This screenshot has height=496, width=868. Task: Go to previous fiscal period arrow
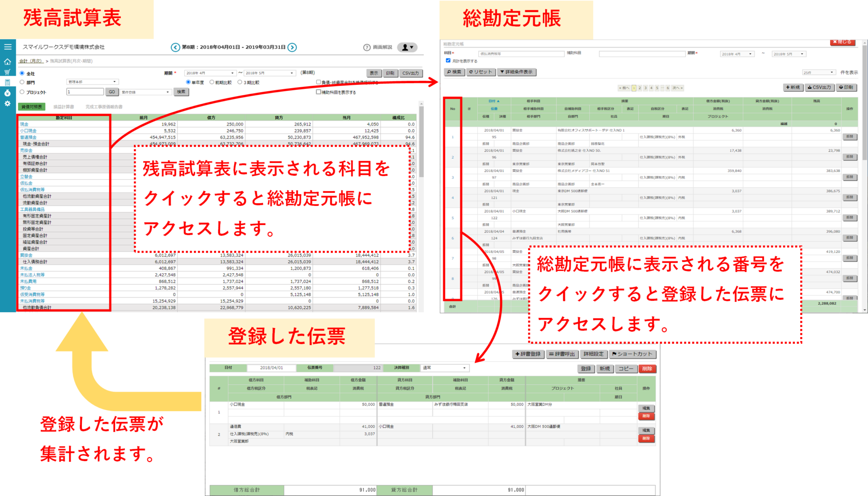click(175, 47)
